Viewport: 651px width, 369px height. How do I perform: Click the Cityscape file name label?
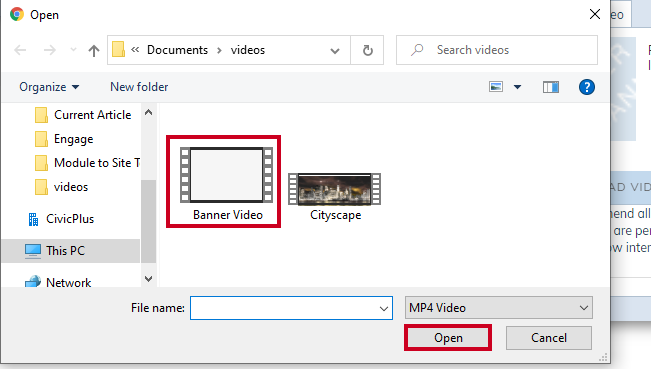335,215
